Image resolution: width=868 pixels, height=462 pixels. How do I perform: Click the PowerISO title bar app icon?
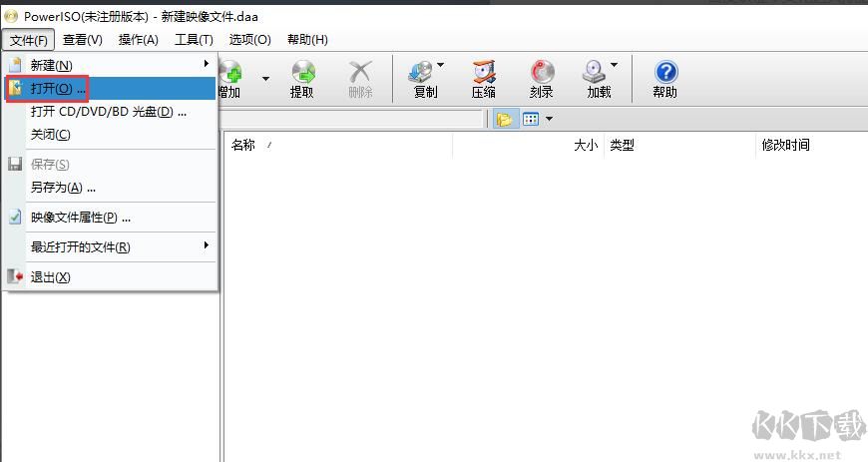point(11,16)
